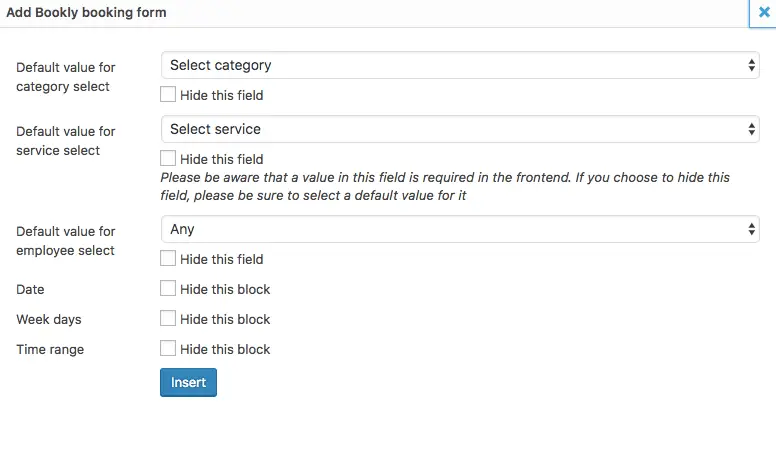Tick Hide this block for Week days
The height and width of the screenshot is (459, 776).
(168, 318)
